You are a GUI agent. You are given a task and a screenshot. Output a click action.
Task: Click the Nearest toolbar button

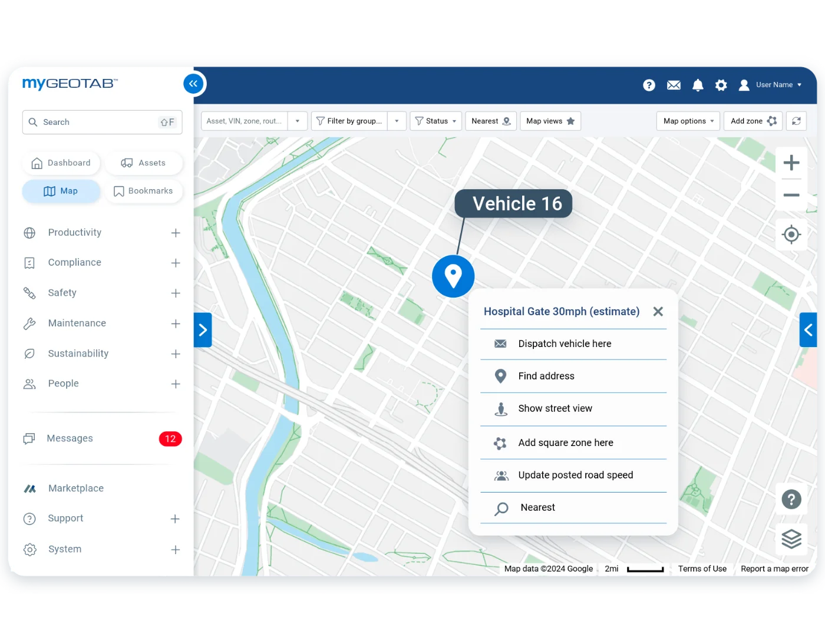[x=491, y=121]
